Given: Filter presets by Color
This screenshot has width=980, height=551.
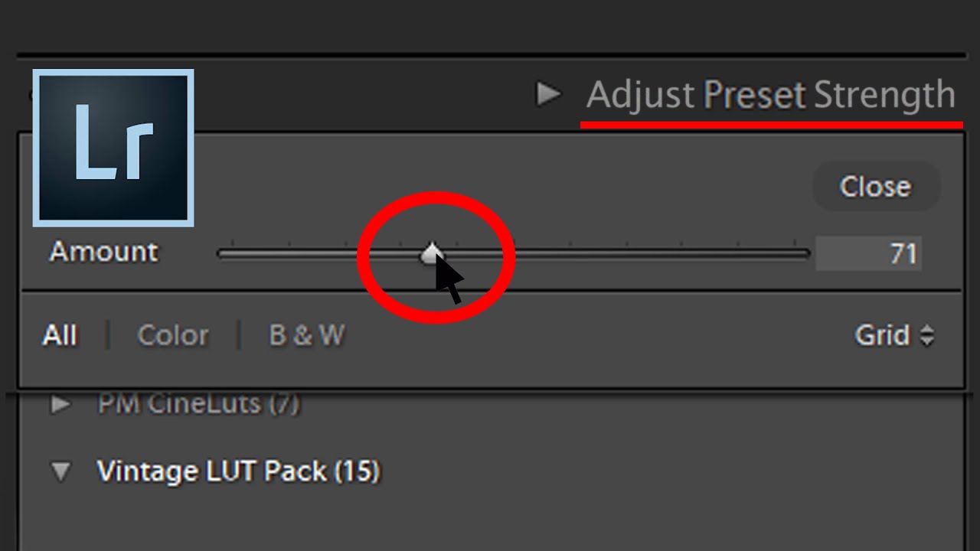Looking at the screenshot, I should pyautogui.click(x=173, y=335).
